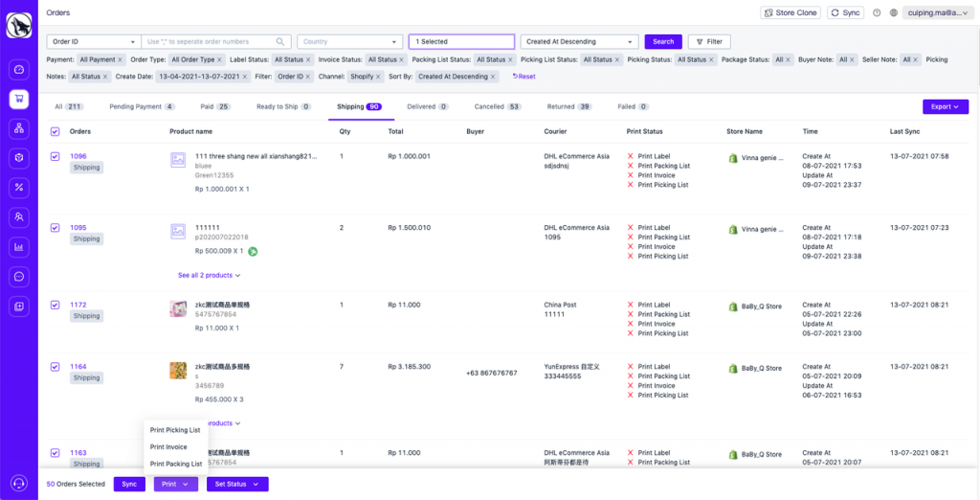The height and width of the screenshot is (500, 980).
Task: Toggle the select-all orders header checkbox
Action: pyautogui.click(x=55, y=132)
